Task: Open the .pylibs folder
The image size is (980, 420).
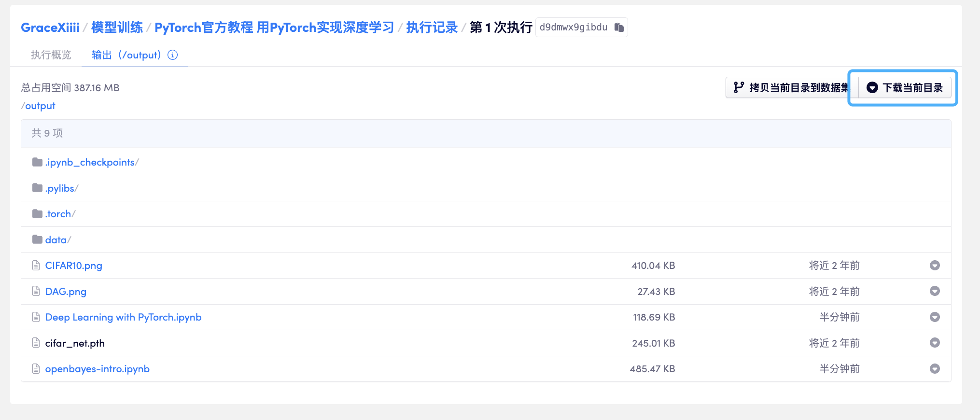Action: coord(60,188)
